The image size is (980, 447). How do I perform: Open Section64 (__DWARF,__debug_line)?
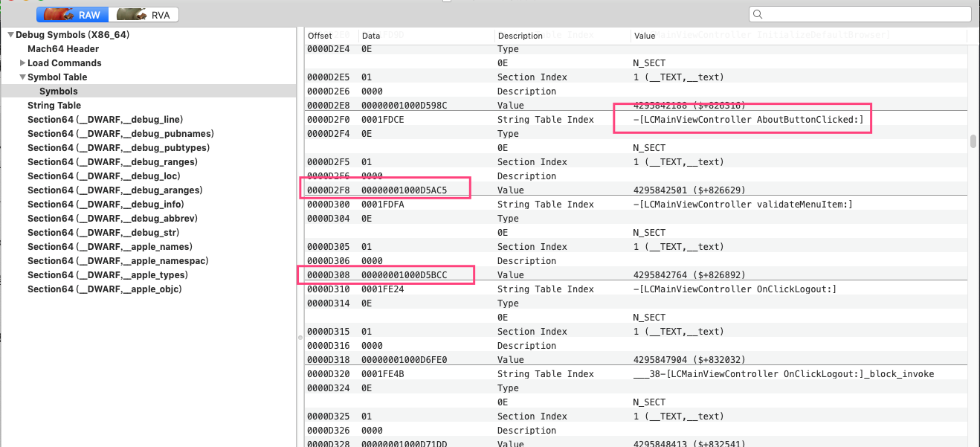pyautogui.click(x=105, y=120)
